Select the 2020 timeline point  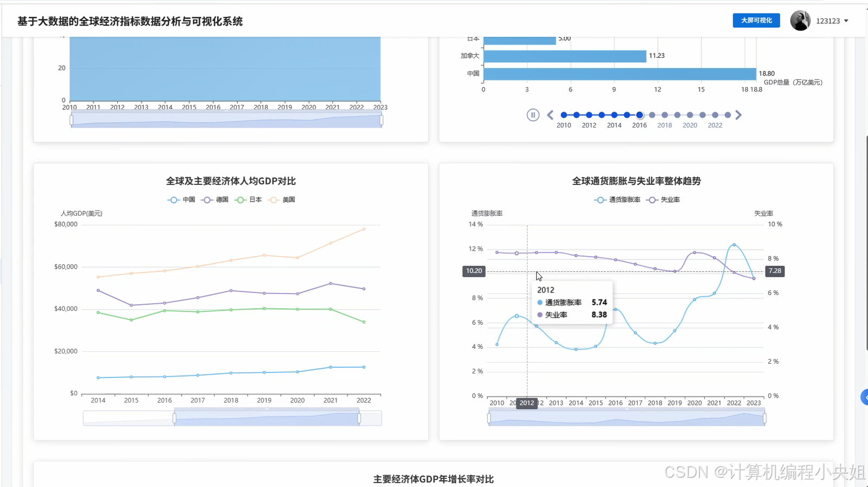point(690,115)
